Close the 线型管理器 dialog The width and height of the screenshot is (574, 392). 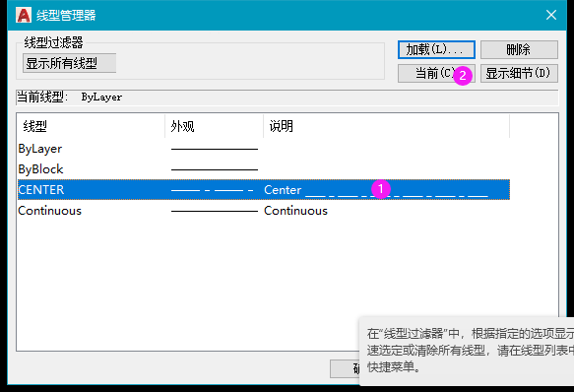coord(551,15)
